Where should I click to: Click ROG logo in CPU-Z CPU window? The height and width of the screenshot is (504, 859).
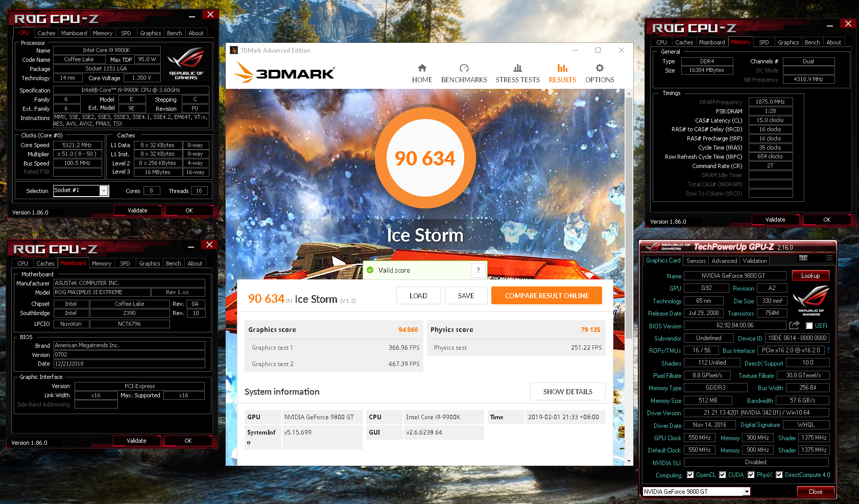[186, 63]
